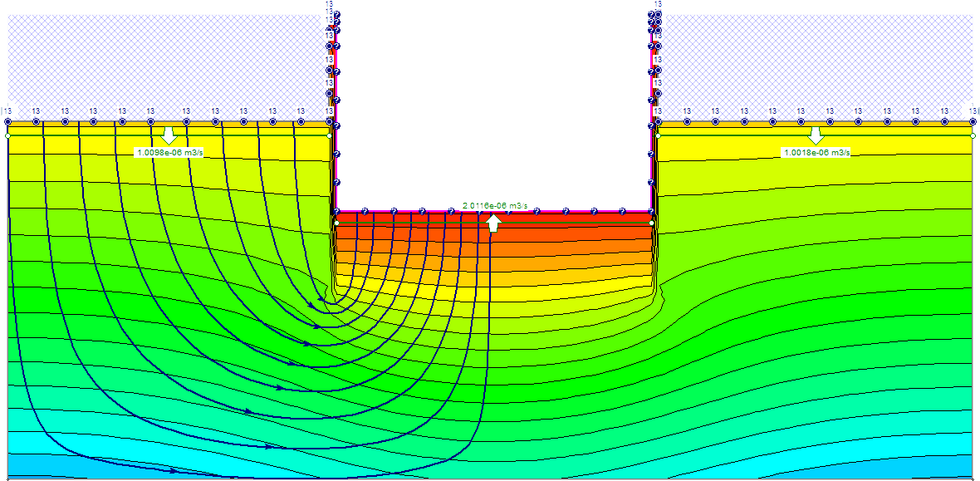Click the far-right surface boundary node cluster
The height and width of the screenshot is (481, 980).
(x=970, y=110)
